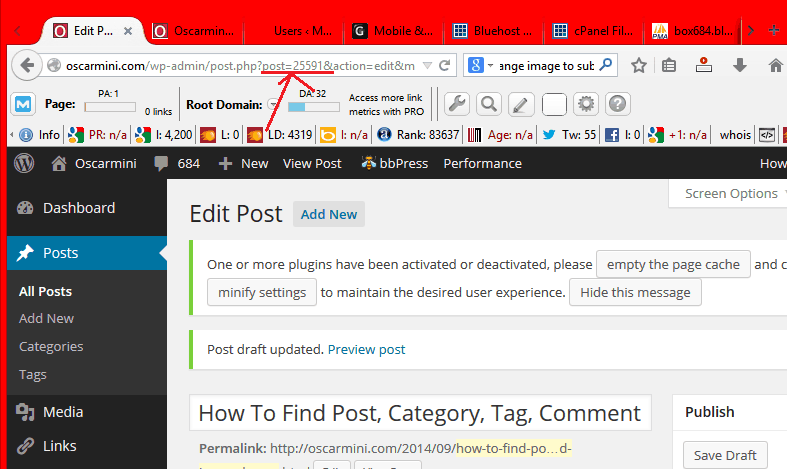Open the MozBar gear settings icon

pos(585,104)
